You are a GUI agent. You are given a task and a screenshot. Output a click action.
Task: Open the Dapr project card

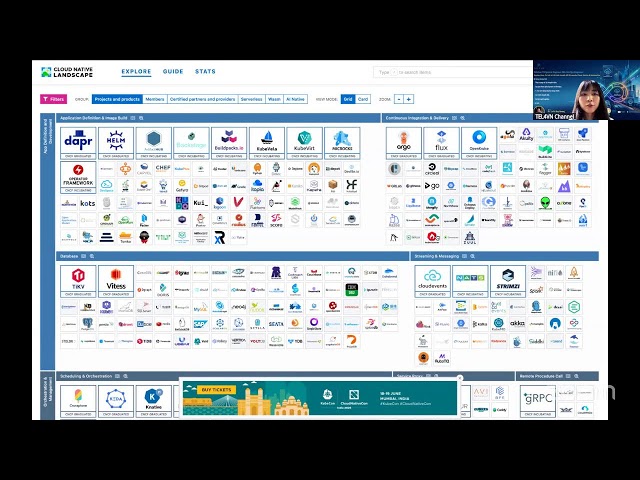click(78, 143)
